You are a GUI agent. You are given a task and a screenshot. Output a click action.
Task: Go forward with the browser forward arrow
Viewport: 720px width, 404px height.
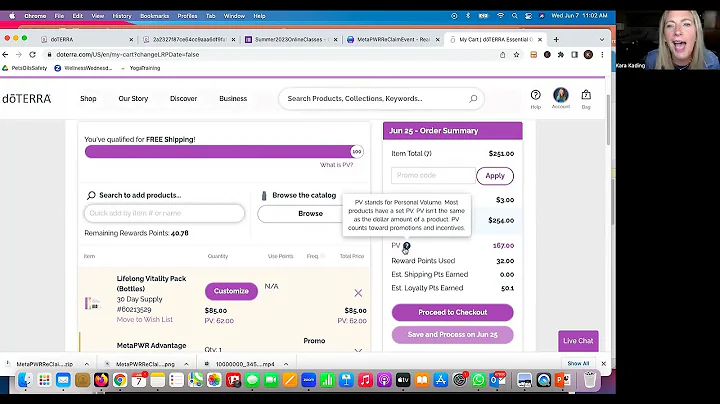19,55
